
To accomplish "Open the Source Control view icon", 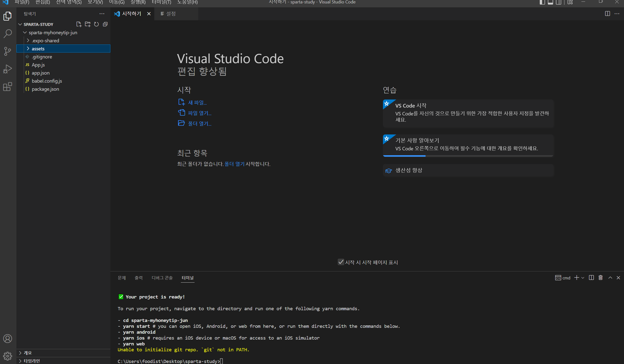I will pos(8,51).
